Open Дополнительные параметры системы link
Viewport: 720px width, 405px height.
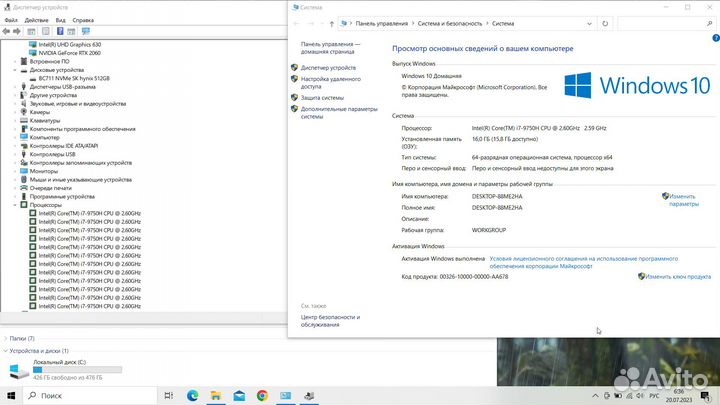click(339, 112)
